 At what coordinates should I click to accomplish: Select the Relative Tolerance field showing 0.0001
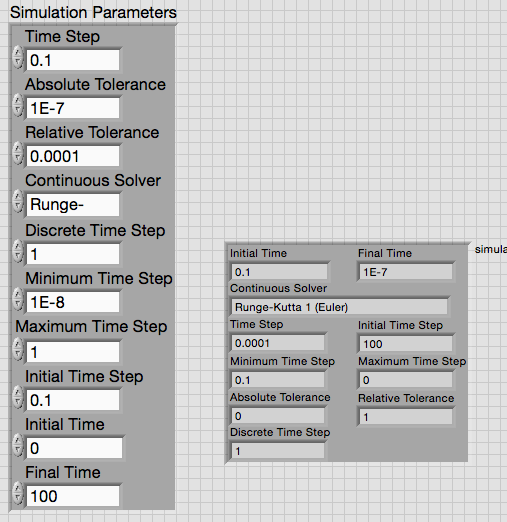73,156
